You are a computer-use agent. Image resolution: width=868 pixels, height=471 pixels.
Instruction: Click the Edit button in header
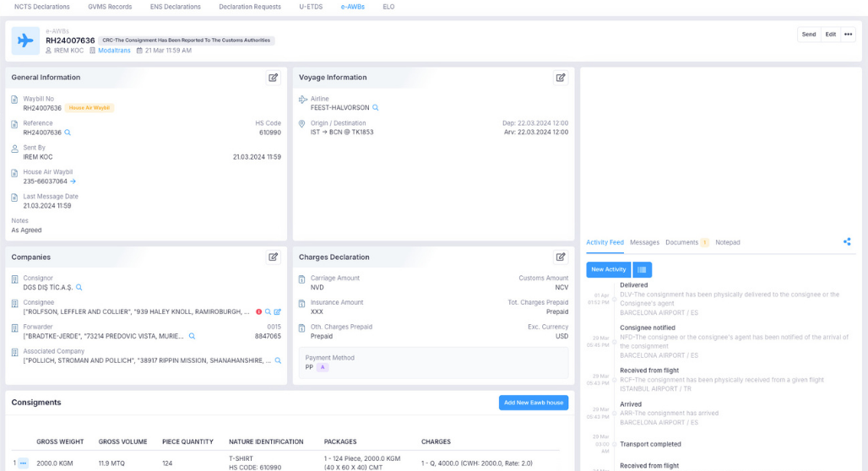click(830, 35)
